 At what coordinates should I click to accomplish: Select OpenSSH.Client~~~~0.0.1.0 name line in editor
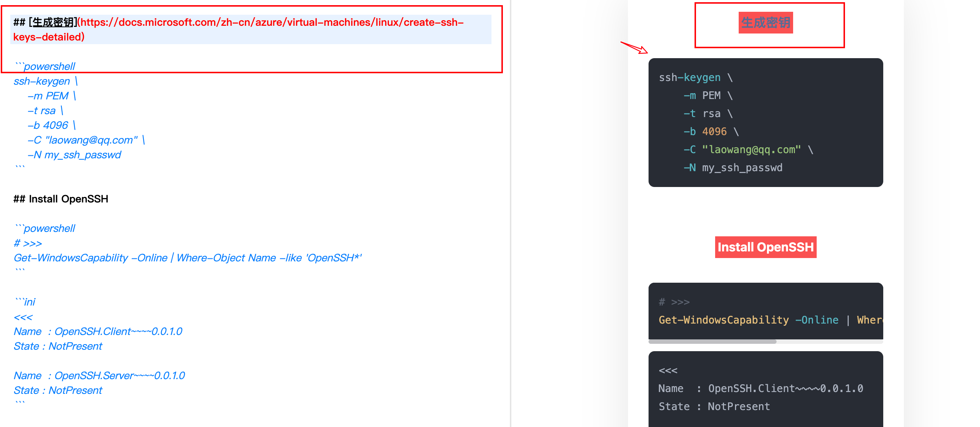(x=98, y=331)
